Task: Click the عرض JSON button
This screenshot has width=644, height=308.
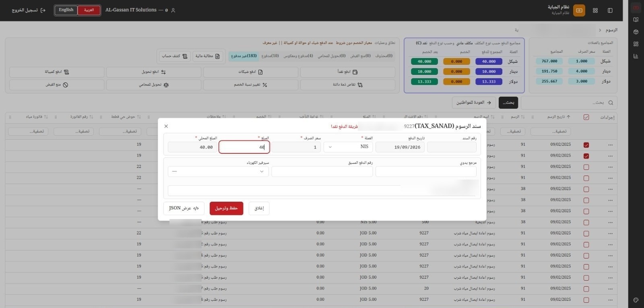Action: point(184,208)
